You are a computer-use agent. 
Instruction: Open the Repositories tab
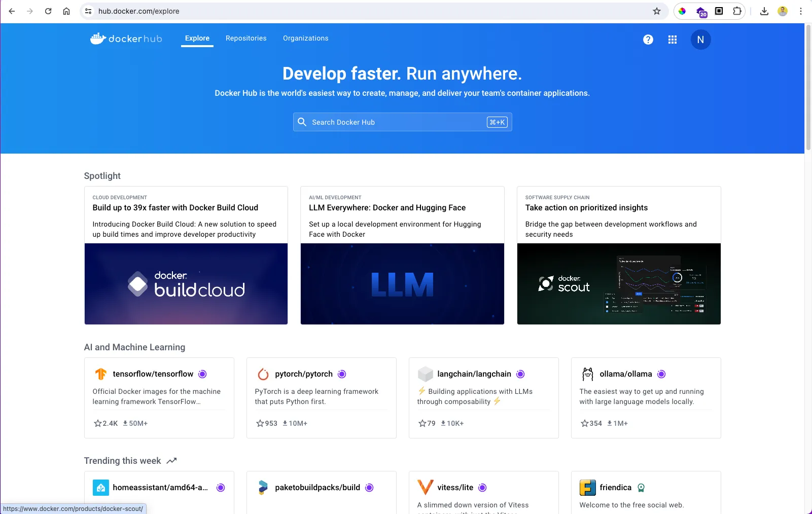click(246, 39)
